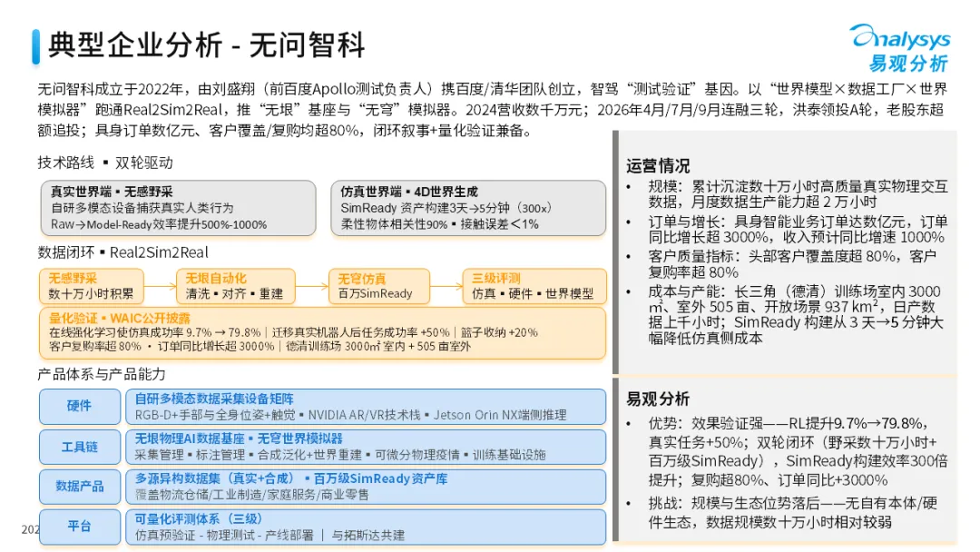Click the 仿真预验证 - 物理测试 line
Image resolution: width=980 pixels, height=552 pixels.
(269, 535)
